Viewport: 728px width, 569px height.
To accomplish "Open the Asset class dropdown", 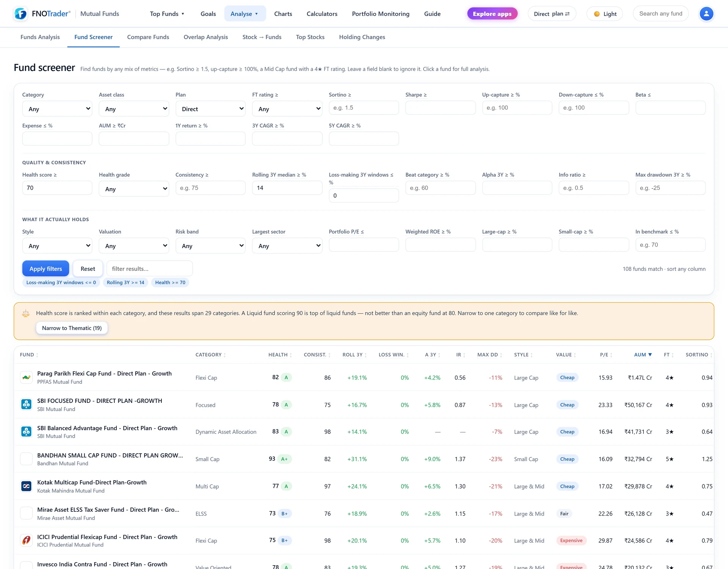I will (x=134, y=109).
